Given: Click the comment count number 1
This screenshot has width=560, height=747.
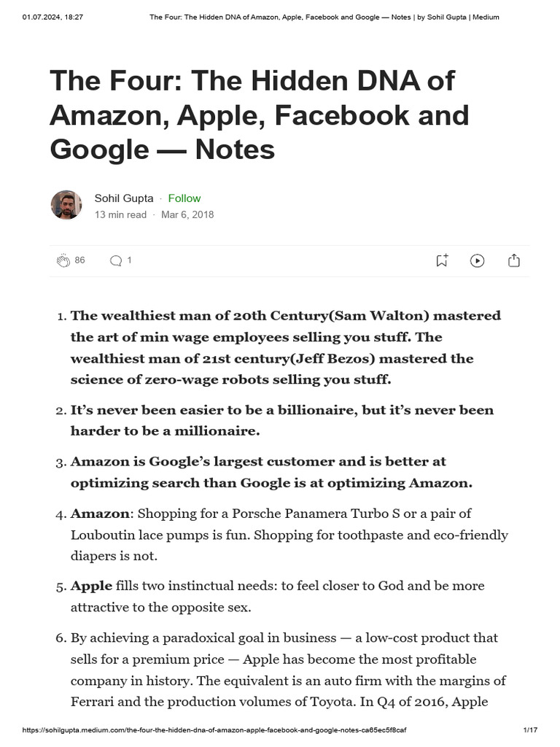Looking at the screenshot, I should point(130,260).
